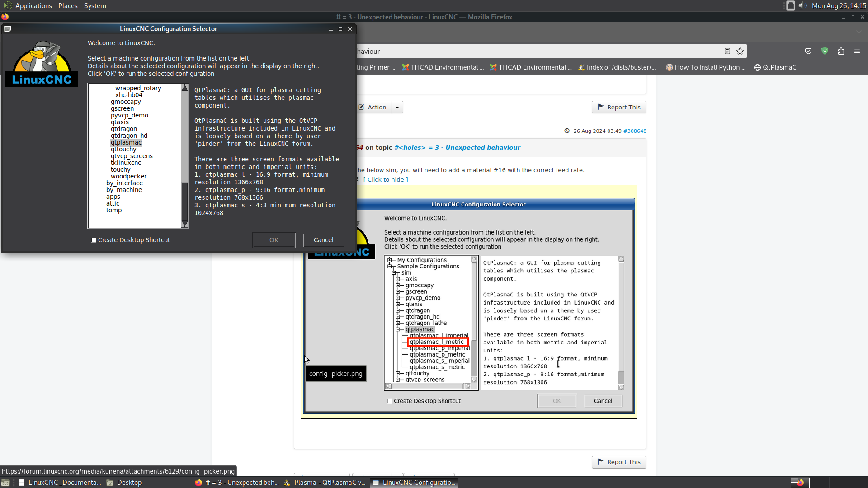Open the Index of /dists/buster bookmark
This screenshot has height=488, width=868.
click(617, 67)
